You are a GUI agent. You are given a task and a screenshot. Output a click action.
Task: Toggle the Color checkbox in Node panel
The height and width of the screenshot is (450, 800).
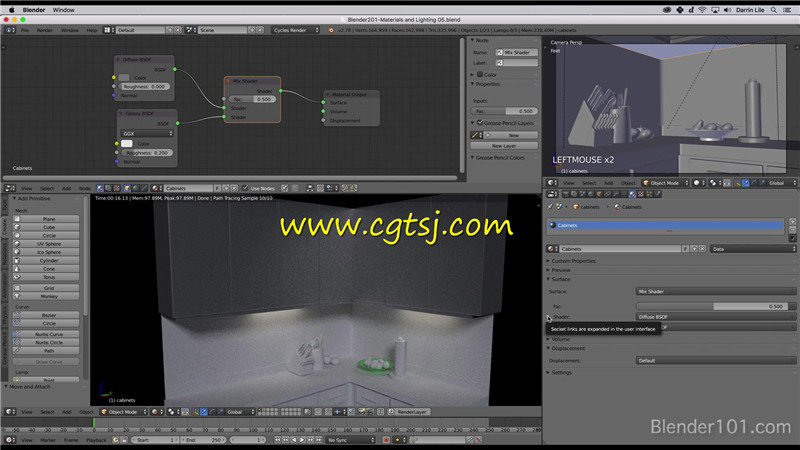point(480,74)
